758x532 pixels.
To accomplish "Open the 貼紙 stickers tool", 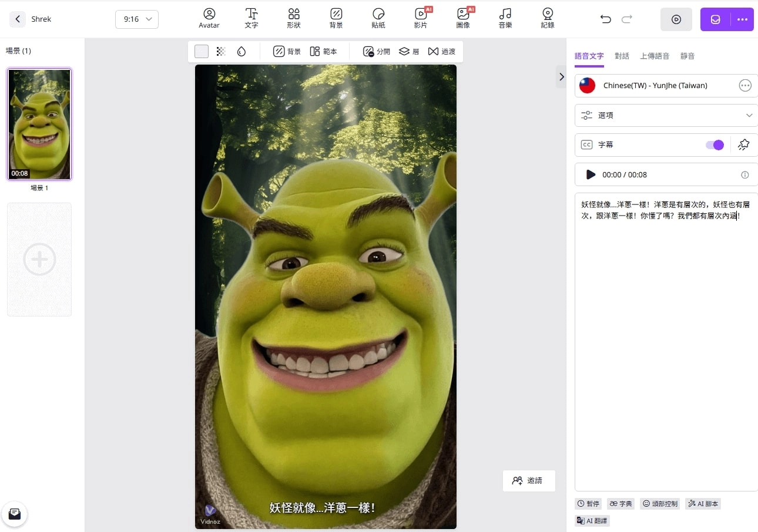I will 378,18.
